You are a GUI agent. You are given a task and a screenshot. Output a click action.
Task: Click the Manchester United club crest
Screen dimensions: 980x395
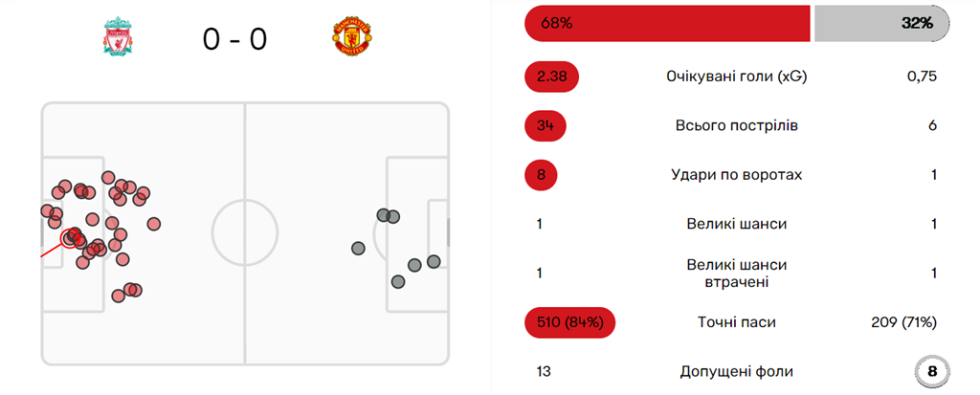pos(352,39)
